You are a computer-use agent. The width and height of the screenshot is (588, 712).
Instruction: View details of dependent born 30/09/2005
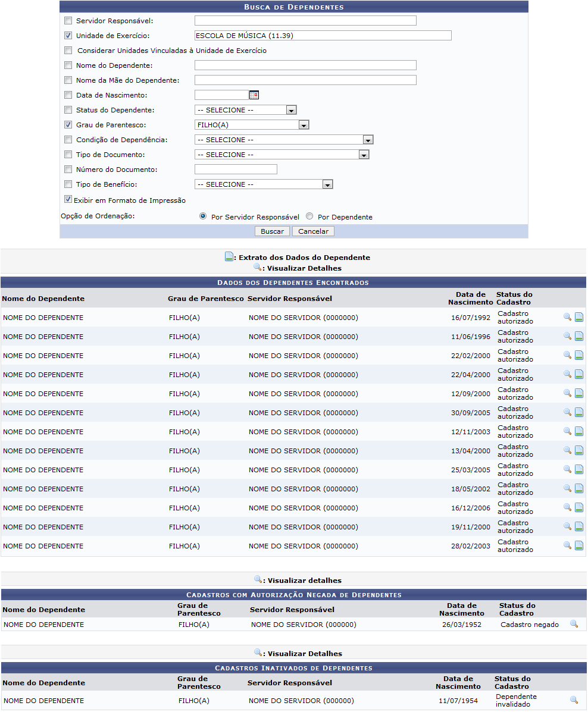click(567, 413)
